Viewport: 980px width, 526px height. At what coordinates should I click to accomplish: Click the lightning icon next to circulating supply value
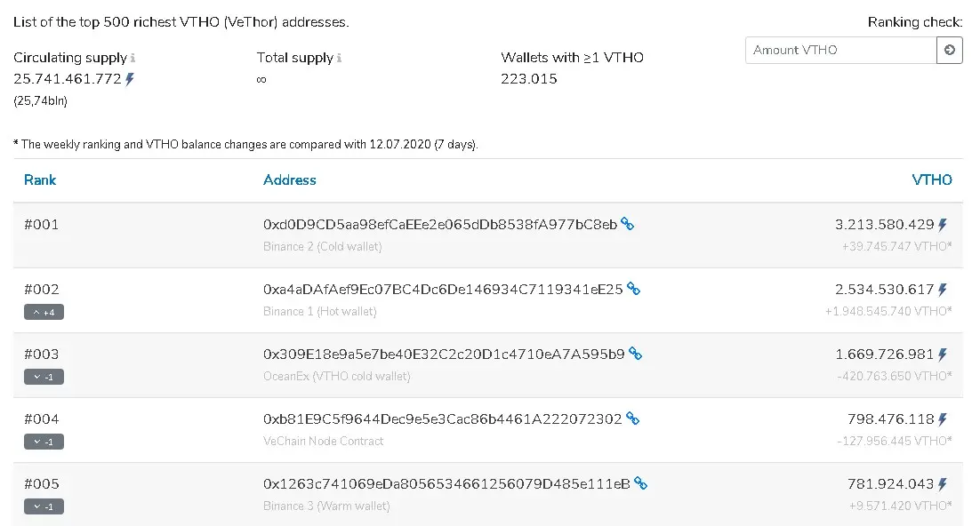[x=129, y=79]
